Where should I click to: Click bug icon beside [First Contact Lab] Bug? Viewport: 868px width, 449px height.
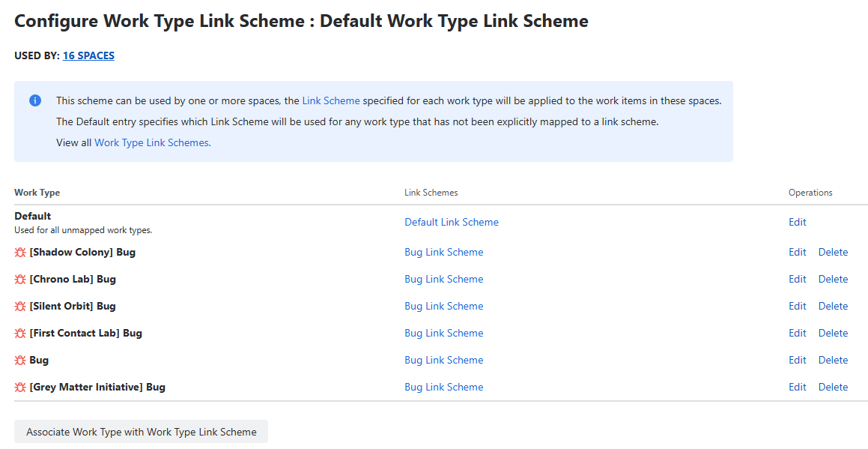[20, 333]
